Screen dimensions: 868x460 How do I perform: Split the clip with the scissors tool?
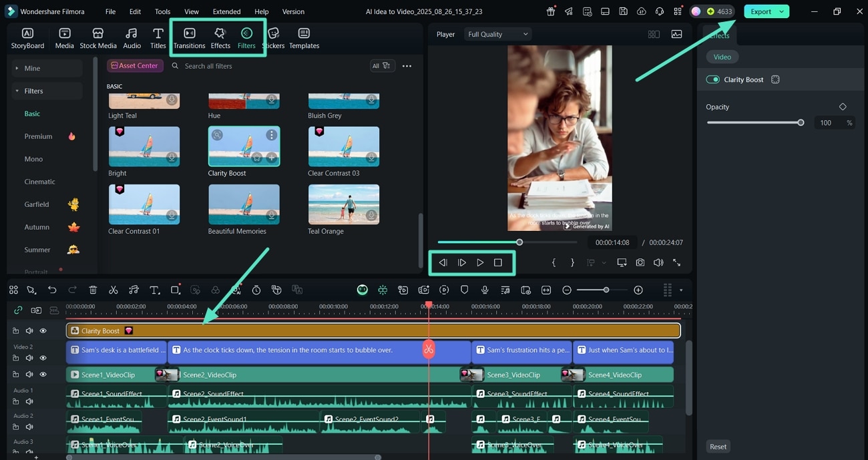(114, 290)
